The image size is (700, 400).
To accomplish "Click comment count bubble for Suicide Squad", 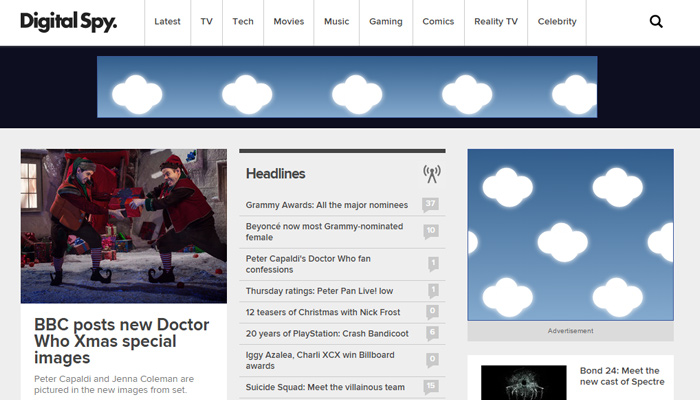I will click(x=431, y=386).
